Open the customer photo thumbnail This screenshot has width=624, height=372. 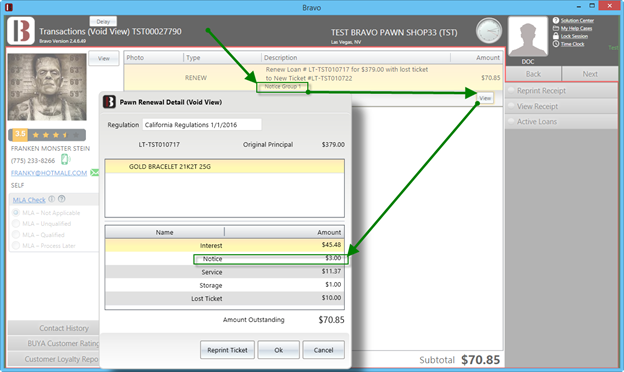coord(47,87)
